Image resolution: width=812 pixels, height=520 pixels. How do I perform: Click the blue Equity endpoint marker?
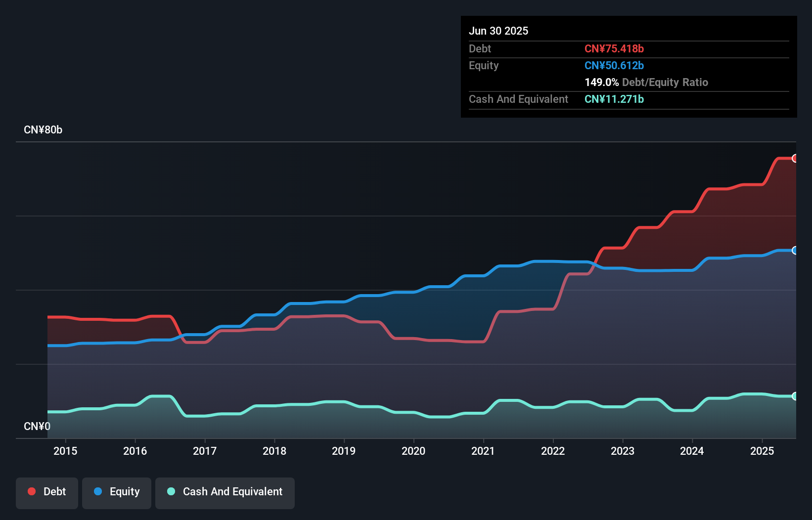click(795, 251)
